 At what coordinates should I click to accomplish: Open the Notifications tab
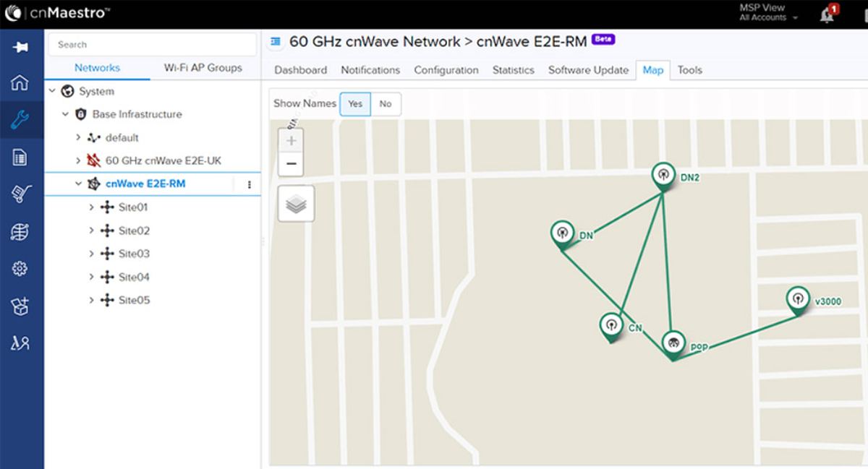(370, 70)
